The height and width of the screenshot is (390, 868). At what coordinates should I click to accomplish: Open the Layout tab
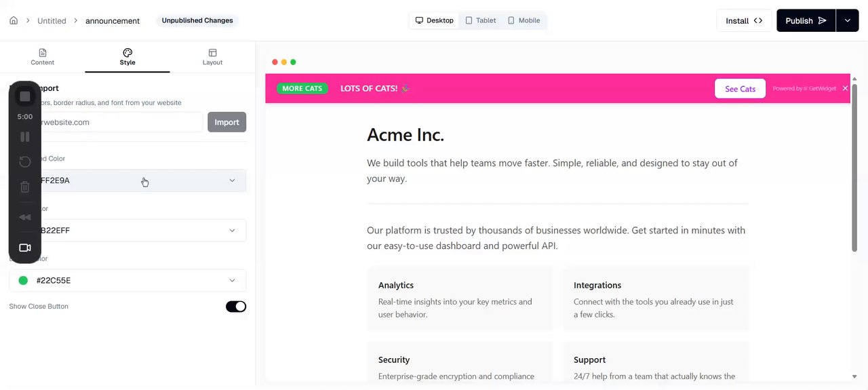[x=212, y=57]
